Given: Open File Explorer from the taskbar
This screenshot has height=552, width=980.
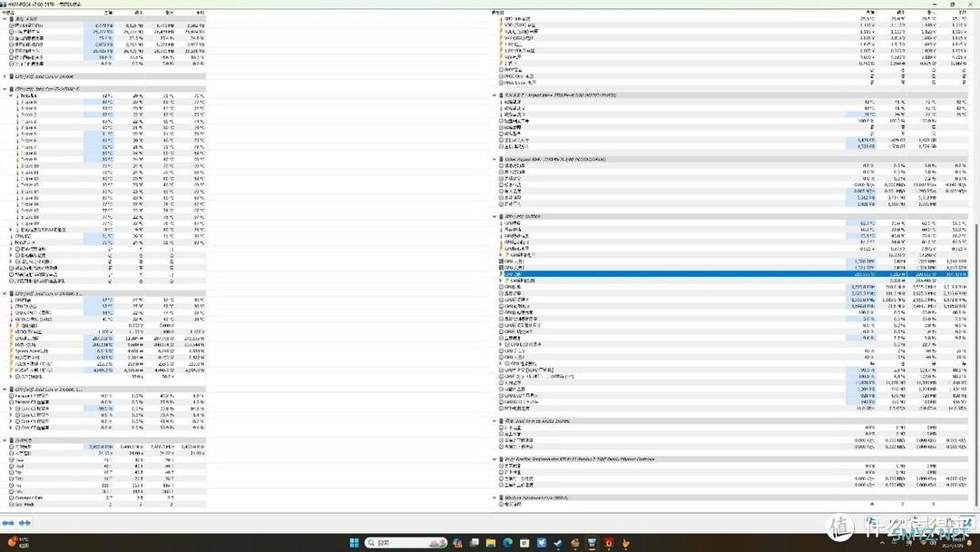Looking at the screenshot, I should pyautogui.click(x=491, y=543).
